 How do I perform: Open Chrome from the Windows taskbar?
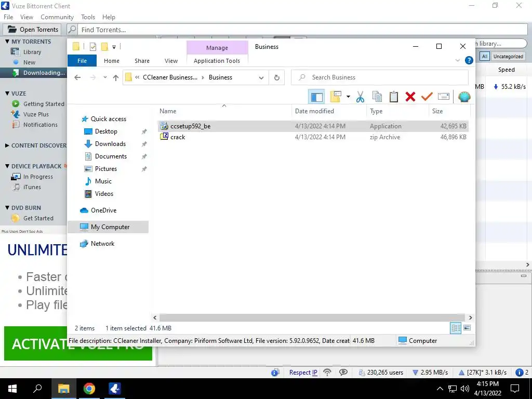tap(89, 389)
